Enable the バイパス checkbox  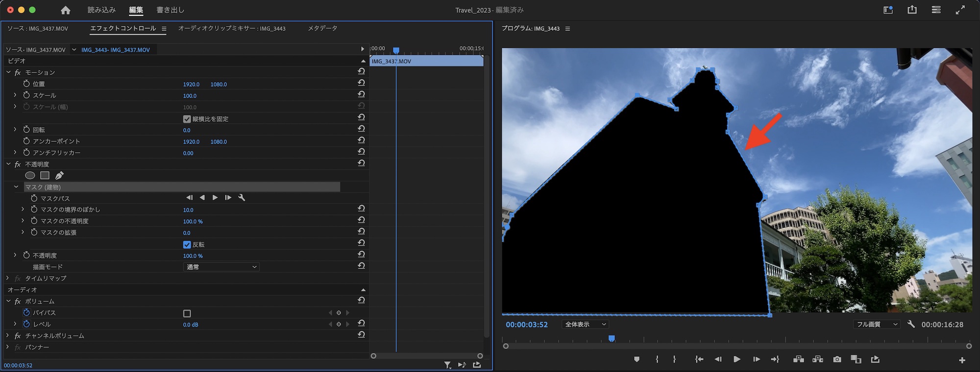point(187,313)
